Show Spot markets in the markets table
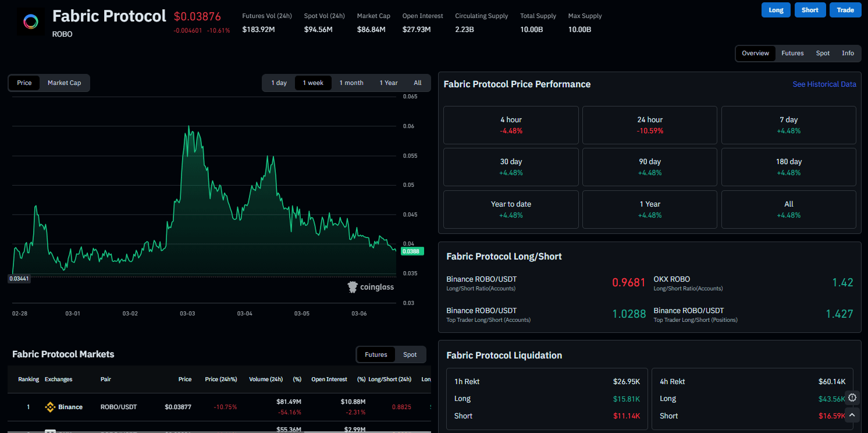Image resolution: width=868 pixels, height=433 pixels. 410,354
